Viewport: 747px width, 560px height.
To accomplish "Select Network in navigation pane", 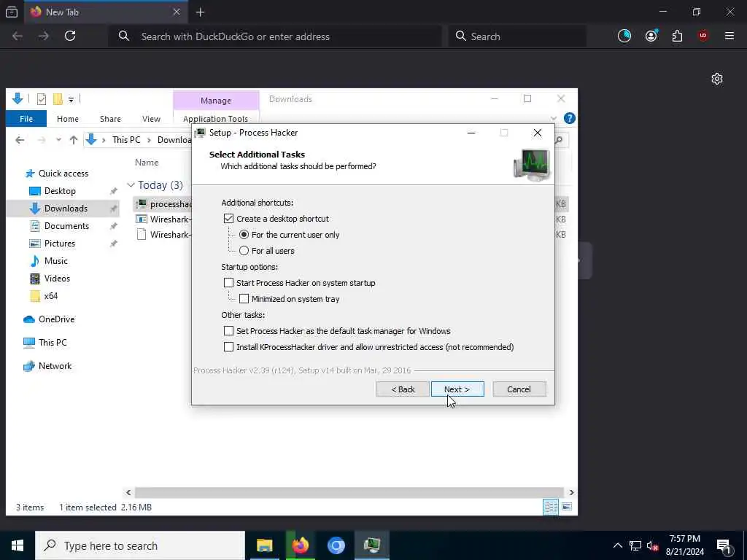I will (x=55, y=366).
